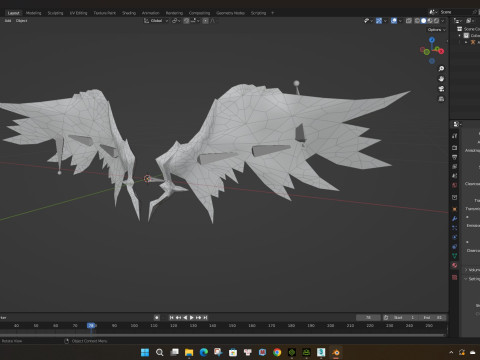Click play animation button in timeline
Viewport: 480px width, 360px height.
coord(192,318)
